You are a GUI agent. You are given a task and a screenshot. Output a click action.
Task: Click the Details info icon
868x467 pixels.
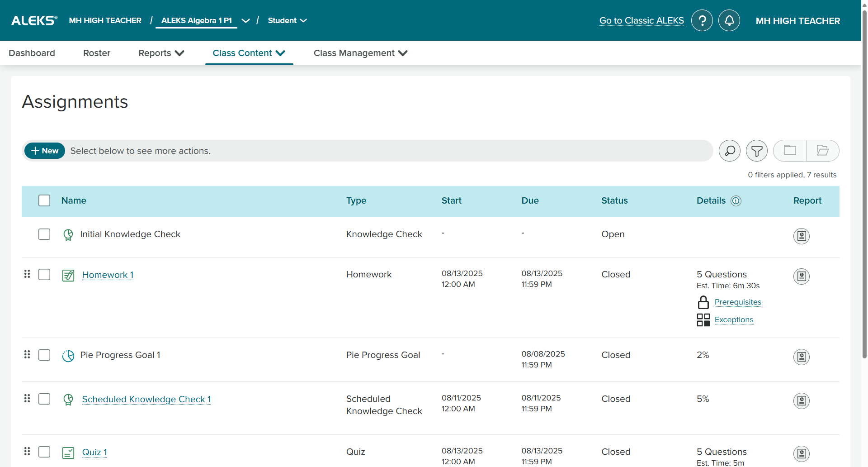[x=736, y=201]
